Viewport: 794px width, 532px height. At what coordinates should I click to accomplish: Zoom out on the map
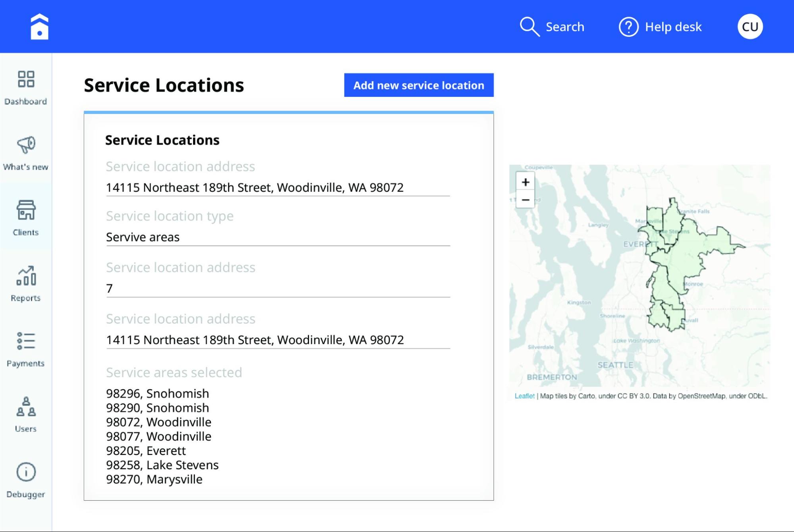(525, 200)
